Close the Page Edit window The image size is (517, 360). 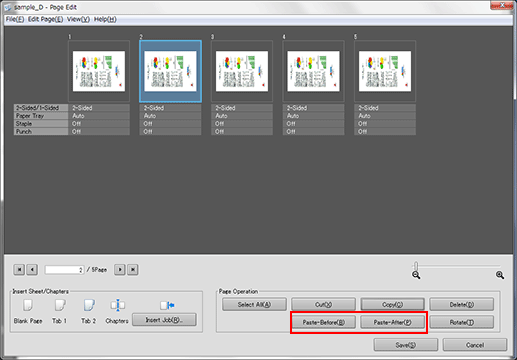point(502,5)
